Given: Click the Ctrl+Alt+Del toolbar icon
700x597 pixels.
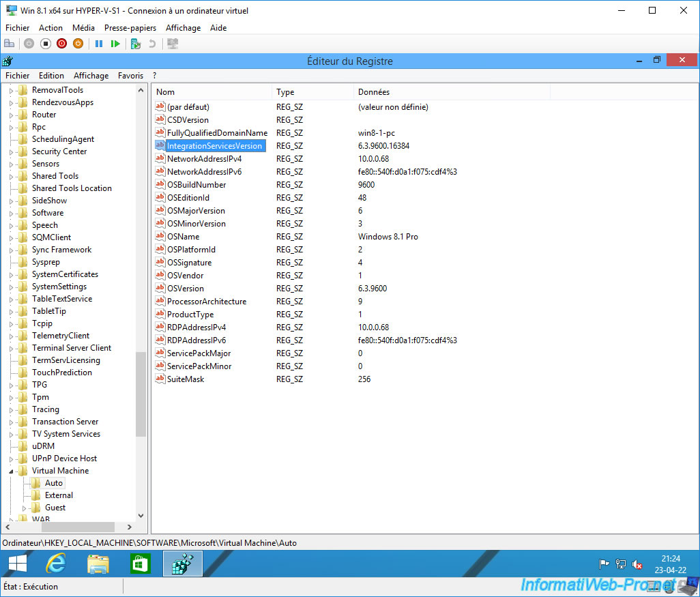Looking at the screenshot, I should (x=10, y=43).
